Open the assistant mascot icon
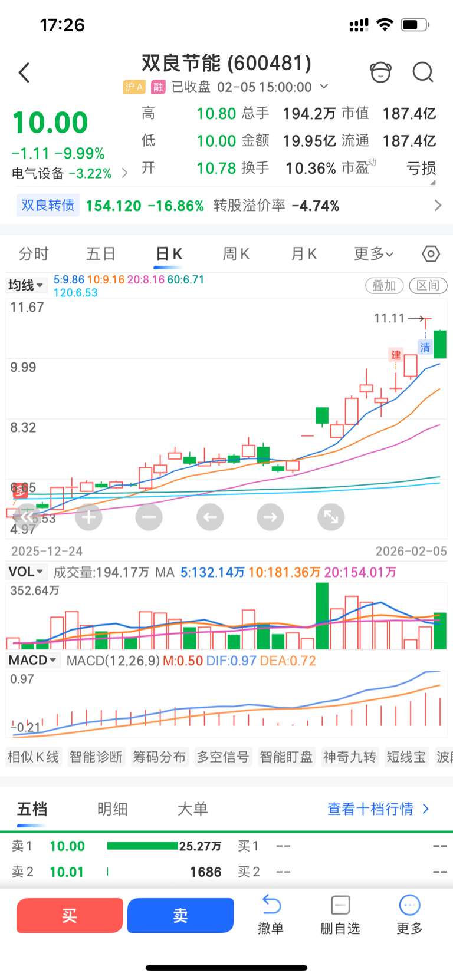Image resolution: width=453 pixels, height=980 pixels. 380,72
